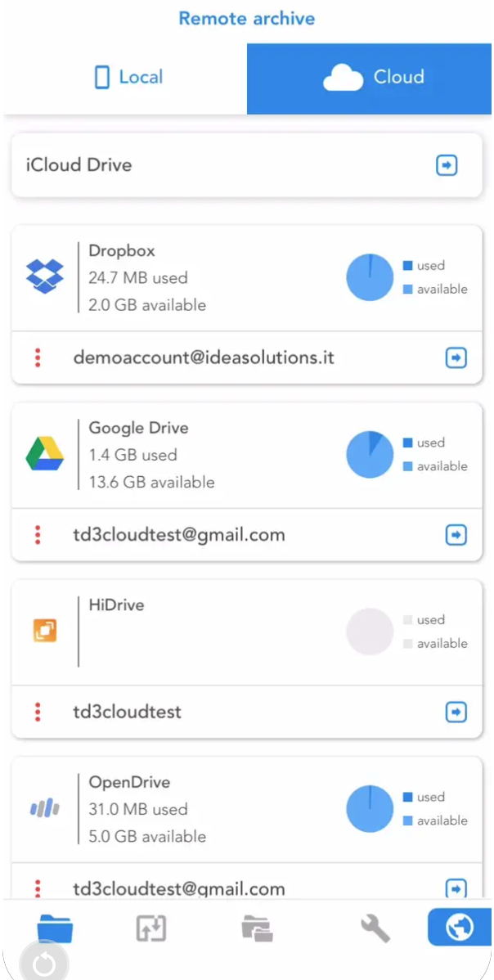494x980 pixels.
Task: Switch to the Local tab
Action: 128,78
